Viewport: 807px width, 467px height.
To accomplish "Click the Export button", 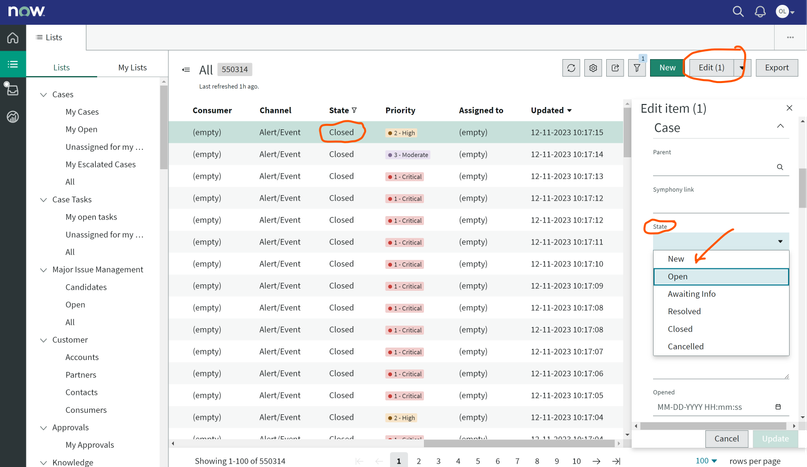I will pyautogui.click(x=777, y=68).
